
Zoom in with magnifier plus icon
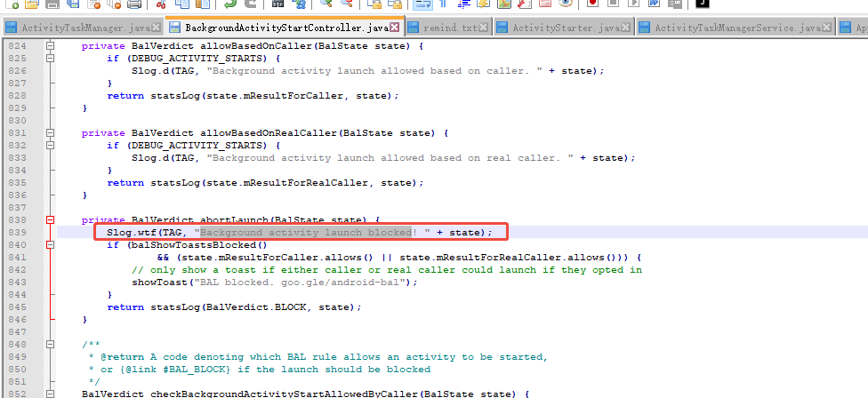pos(326,4)
